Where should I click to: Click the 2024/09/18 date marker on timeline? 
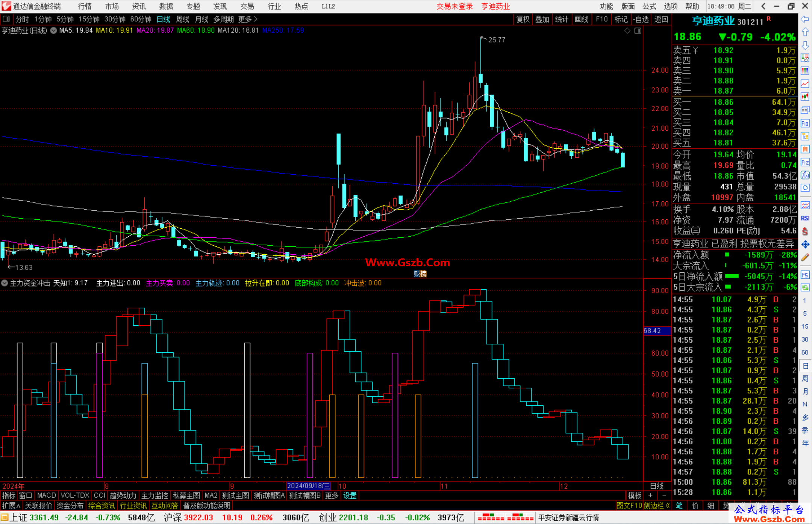point(309,486)
